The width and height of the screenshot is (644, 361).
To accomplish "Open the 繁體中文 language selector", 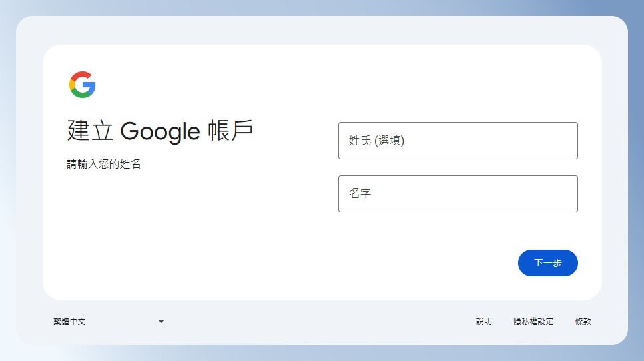I will (109, 322).
